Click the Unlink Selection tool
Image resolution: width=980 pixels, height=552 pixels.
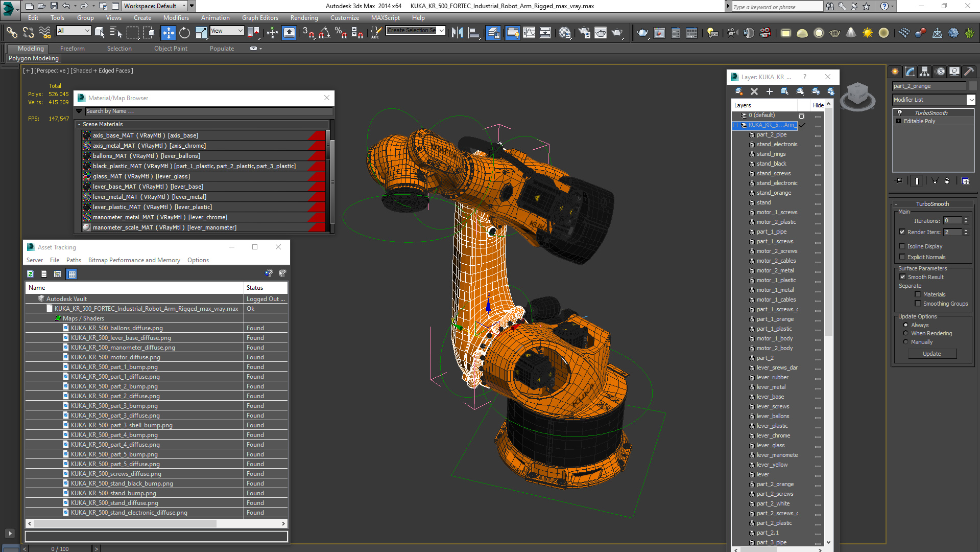click(x=28, y=33)
